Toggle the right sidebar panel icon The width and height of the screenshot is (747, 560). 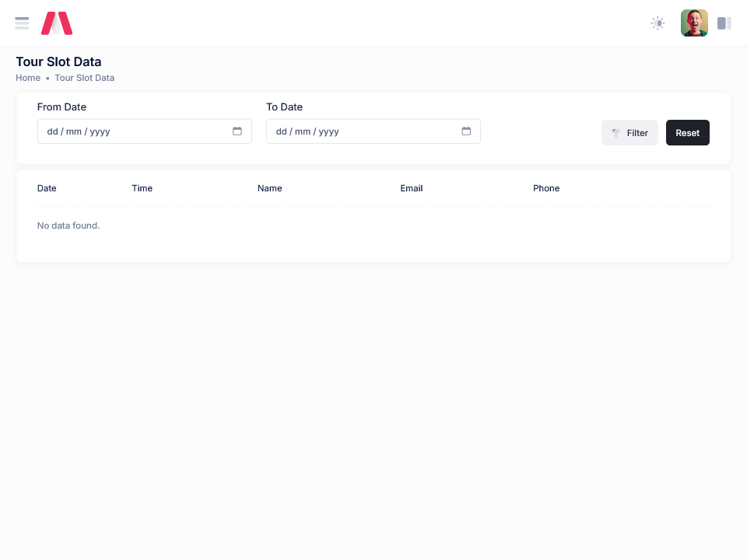(724, 23)
